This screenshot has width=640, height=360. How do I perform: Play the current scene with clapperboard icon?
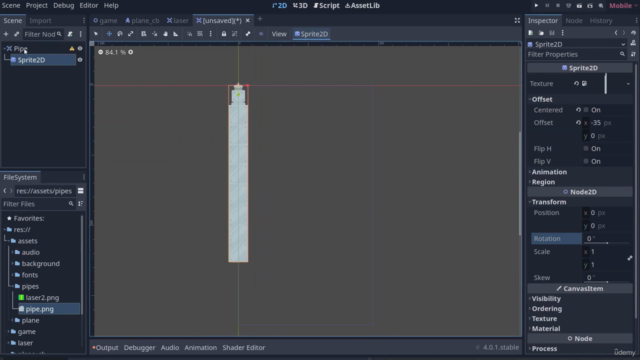pos(579,6)
